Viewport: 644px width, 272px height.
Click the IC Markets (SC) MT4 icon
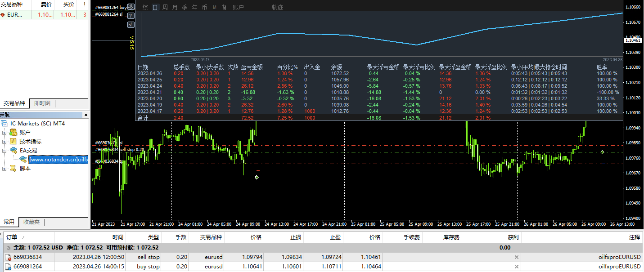[5, 123]
